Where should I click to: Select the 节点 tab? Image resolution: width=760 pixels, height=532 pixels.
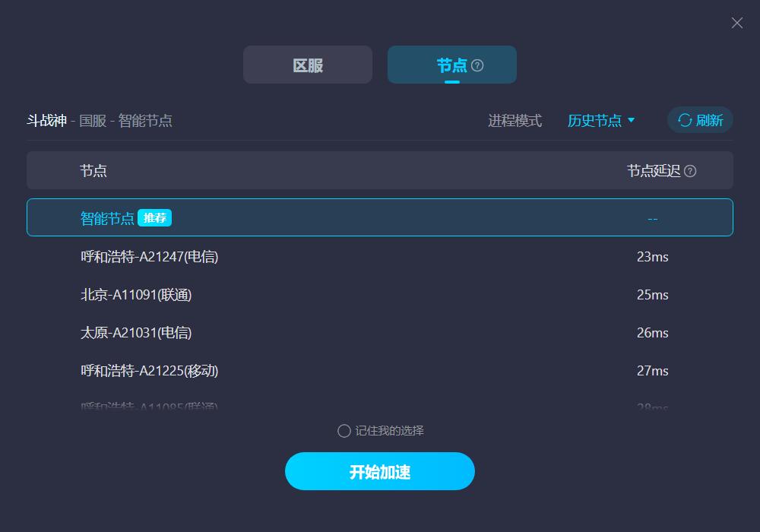(x=451, y=65)
